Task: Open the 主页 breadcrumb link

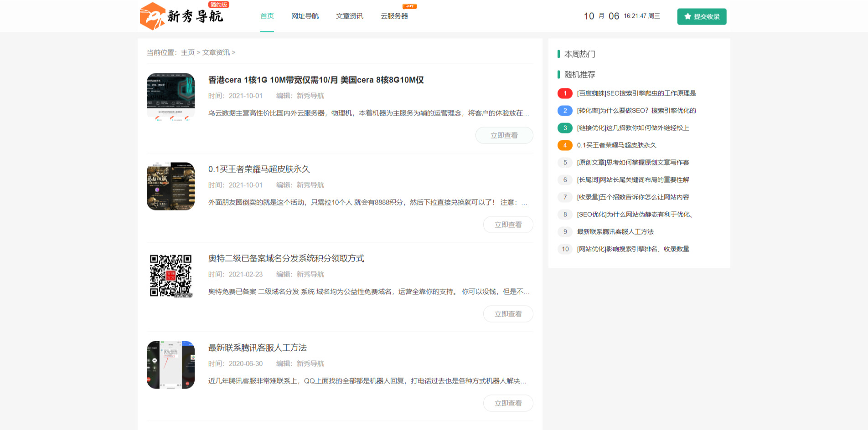Action: pos(188,52)
